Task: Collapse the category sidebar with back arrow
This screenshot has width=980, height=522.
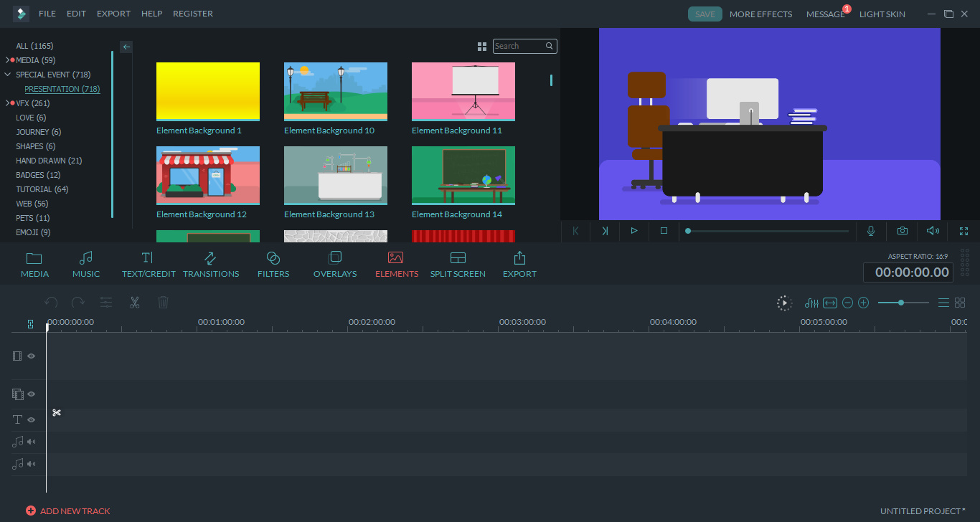Action: tap(126, 47)
